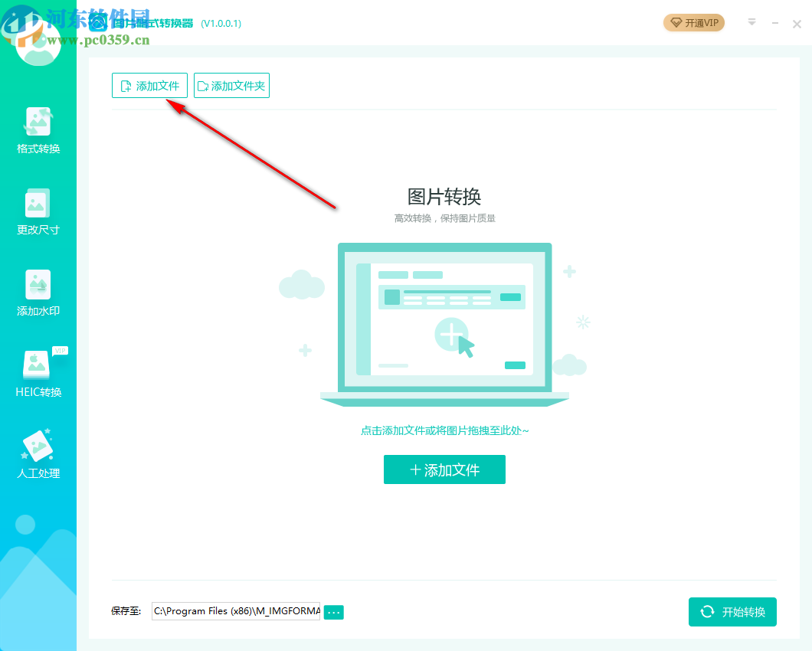Select the 格式转换 tool in the sidebar
The height and width of the screenshot is (651, 812).
click(38, 130)
